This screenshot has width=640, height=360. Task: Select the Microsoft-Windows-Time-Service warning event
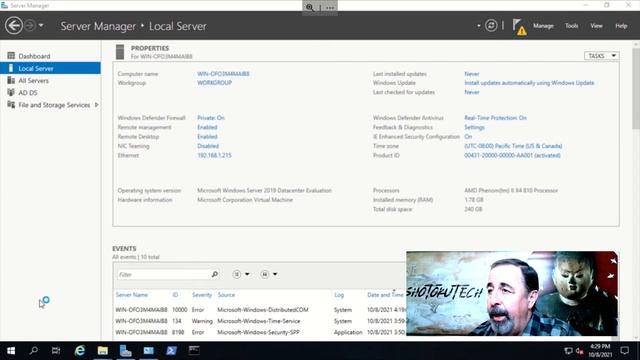click(x=260, y=321)
